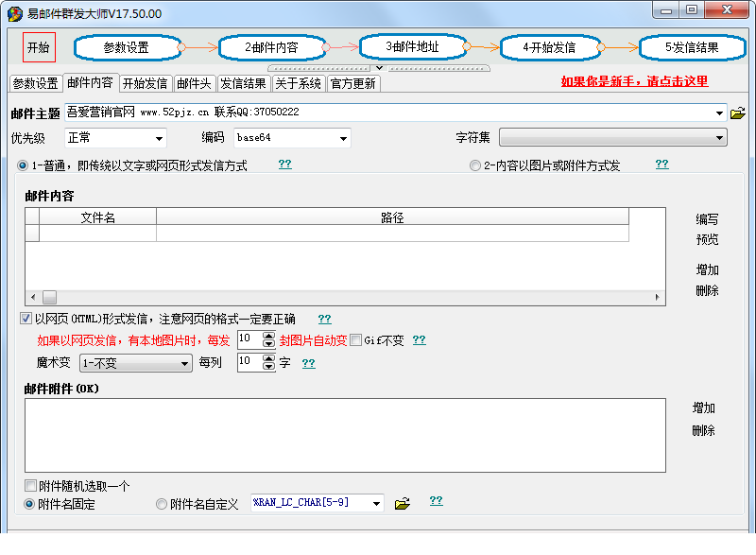Click the 每发 images number field
756x555 pixels.
250,339
